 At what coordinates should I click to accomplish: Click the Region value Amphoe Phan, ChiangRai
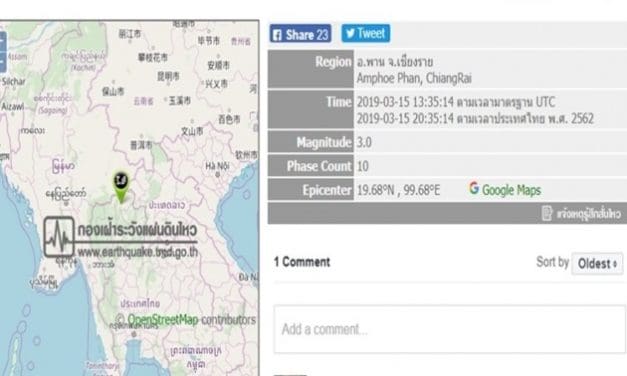(x=414, y=78)
